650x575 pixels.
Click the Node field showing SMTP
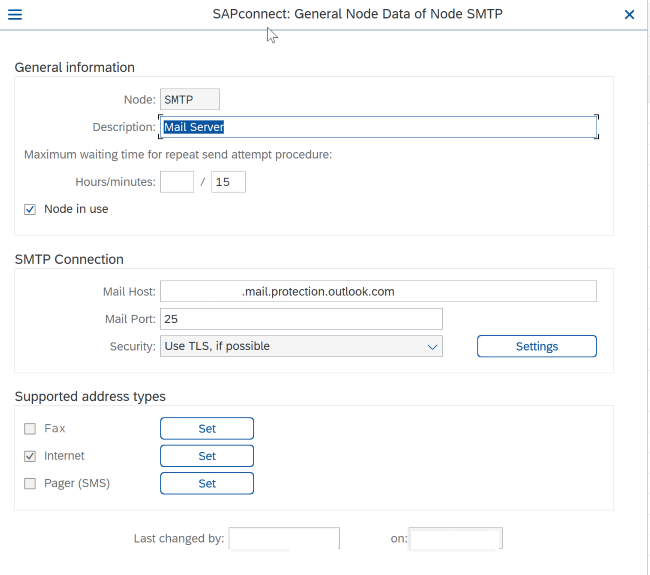pyautogui.click(x=190, y=99)
